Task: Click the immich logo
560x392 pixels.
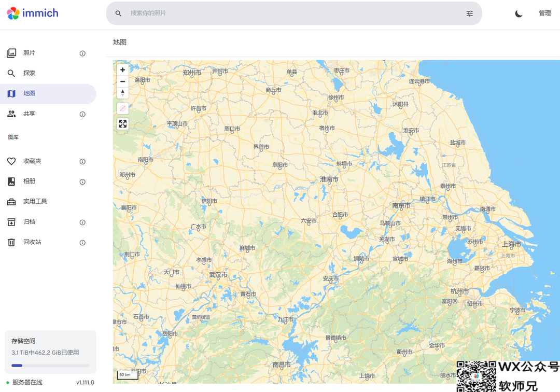Action: click(33, 13)
